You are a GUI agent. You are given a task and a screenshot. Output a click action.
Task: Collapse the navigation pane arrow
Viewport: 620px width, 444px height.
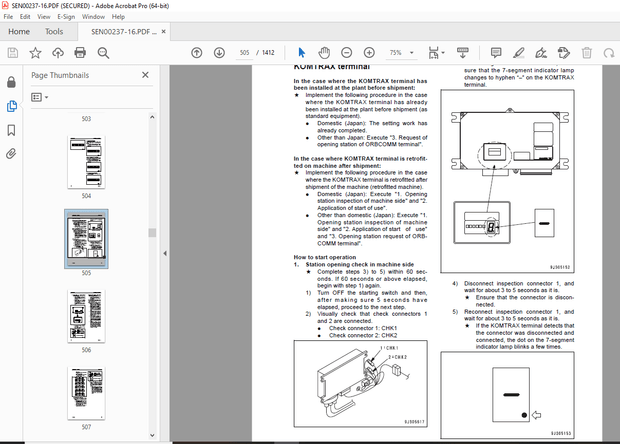[x=165, y=253]
